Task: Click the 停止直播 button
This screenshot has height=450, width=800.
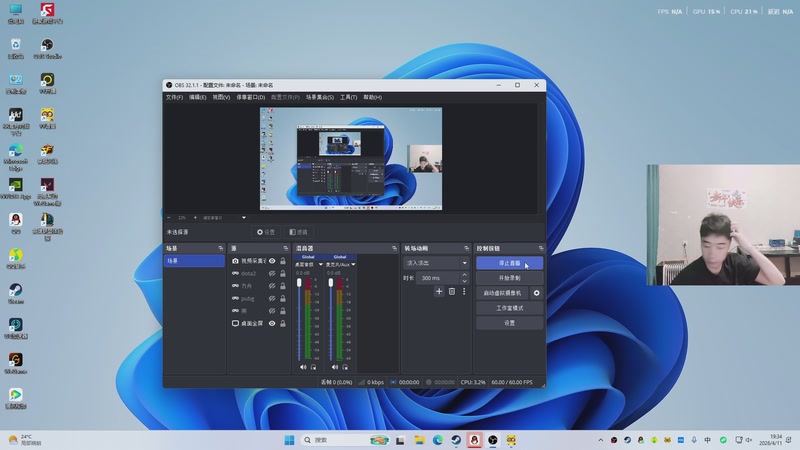Action: click(x=509, y=263)
